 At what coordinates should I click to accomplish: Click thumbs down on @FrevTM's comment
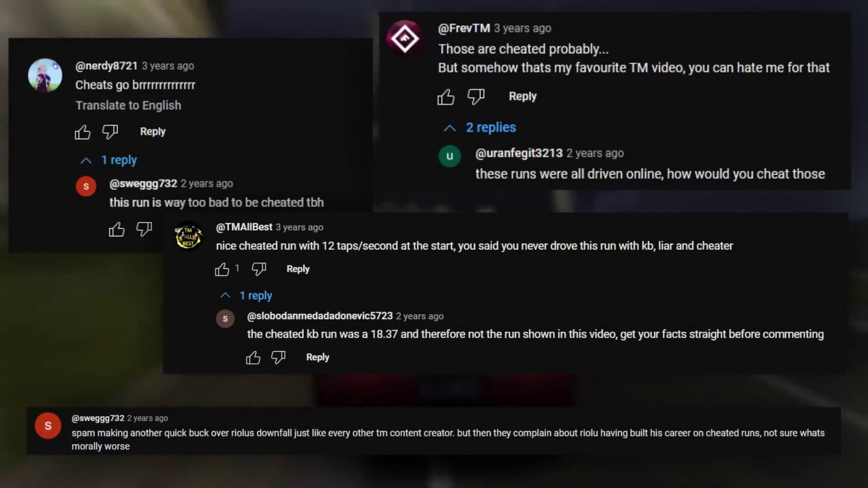pos(476,96)
